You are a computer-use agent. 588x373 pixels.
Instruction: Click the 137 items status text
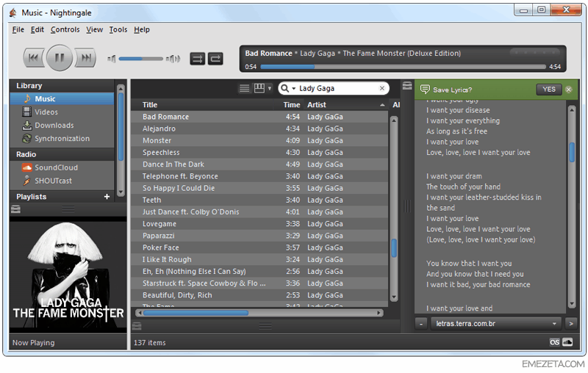(150, 343)
